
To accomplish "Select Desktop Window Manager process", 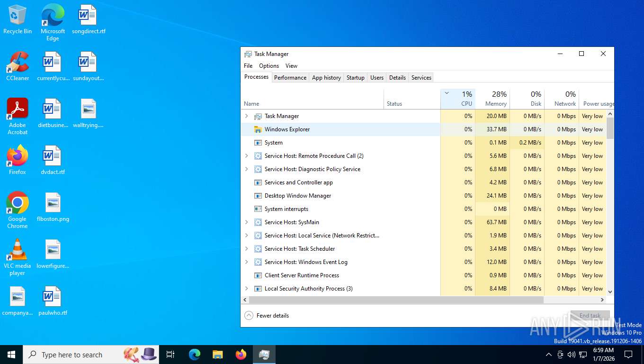I will (x=424, y=196).
